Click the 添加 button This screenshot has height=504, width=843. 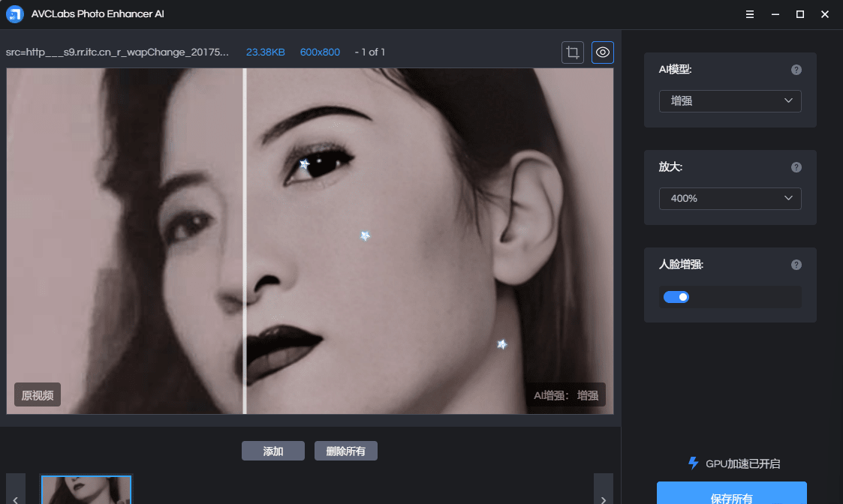(273, 451)
